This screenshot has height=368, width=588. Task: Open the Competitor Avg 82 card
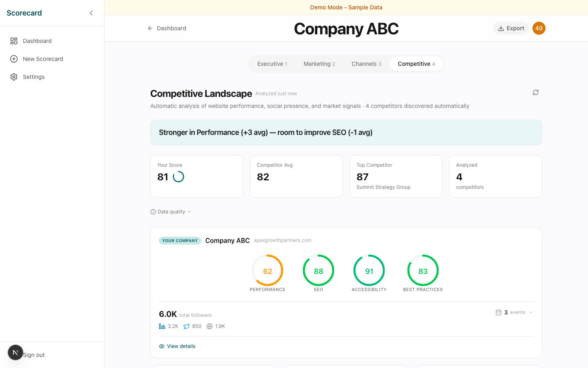[x=296, y=176]
